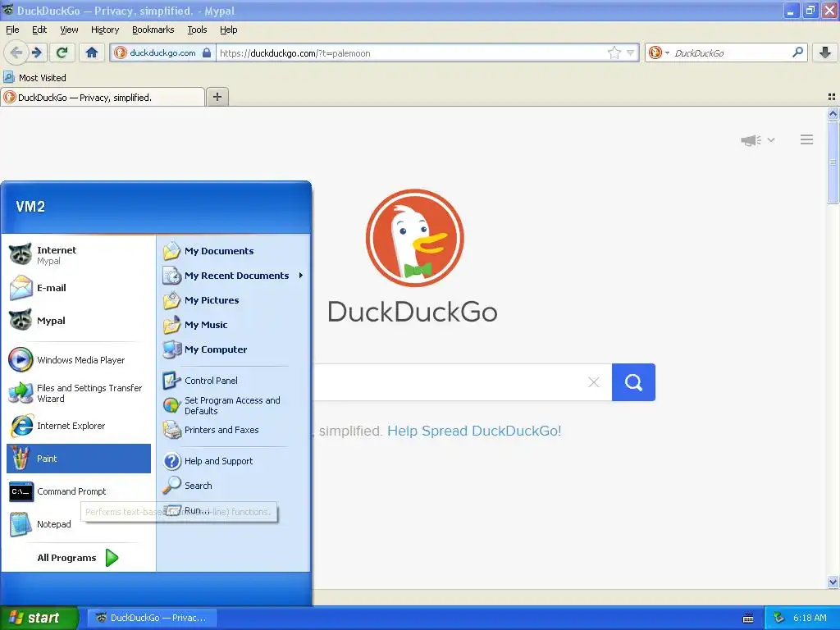This screenshot has width=840, height=630.
Task: Expand dropdown arrow next to megaphone
Action: (x=771, y=140)
